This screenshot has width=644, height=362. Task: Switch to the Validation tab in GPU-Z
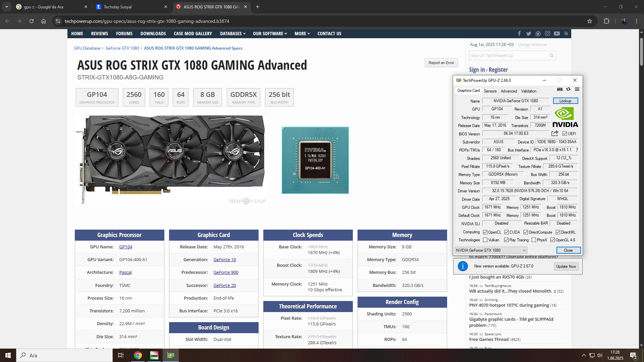click(529, 91)
